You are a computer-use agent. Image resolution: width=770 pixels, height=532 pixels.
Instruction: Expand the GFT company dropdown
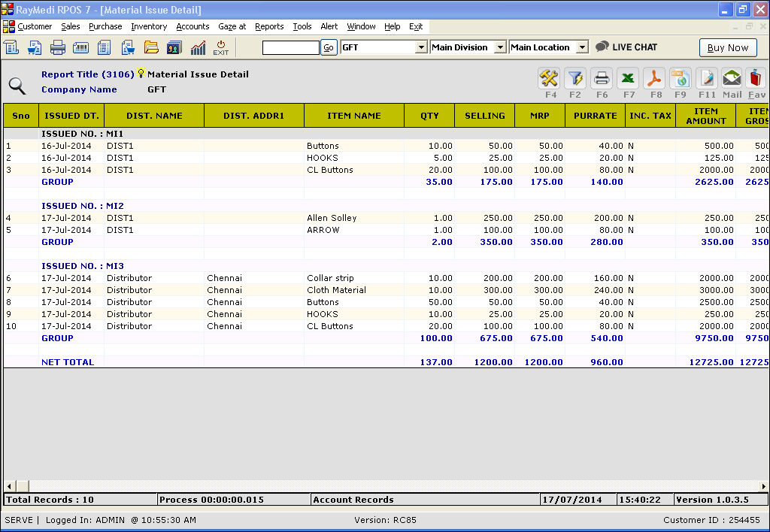[x=421, y=47]
